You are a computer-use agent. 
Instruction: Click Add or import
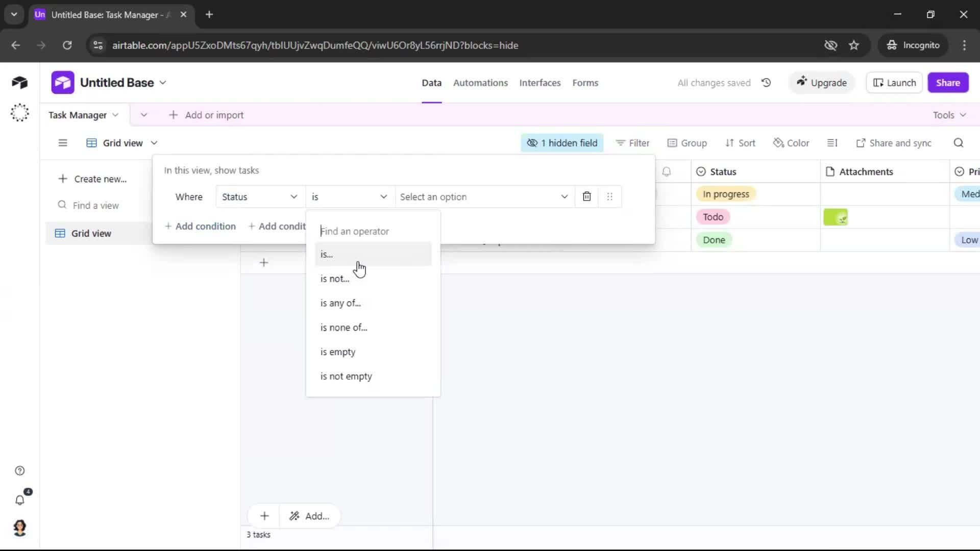coord(206,115)
